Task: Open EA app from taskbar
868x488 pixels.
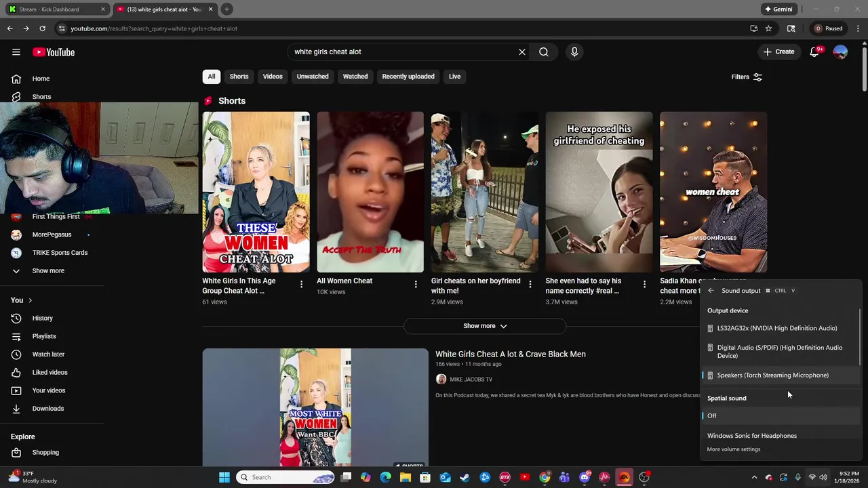Action: 625,477
